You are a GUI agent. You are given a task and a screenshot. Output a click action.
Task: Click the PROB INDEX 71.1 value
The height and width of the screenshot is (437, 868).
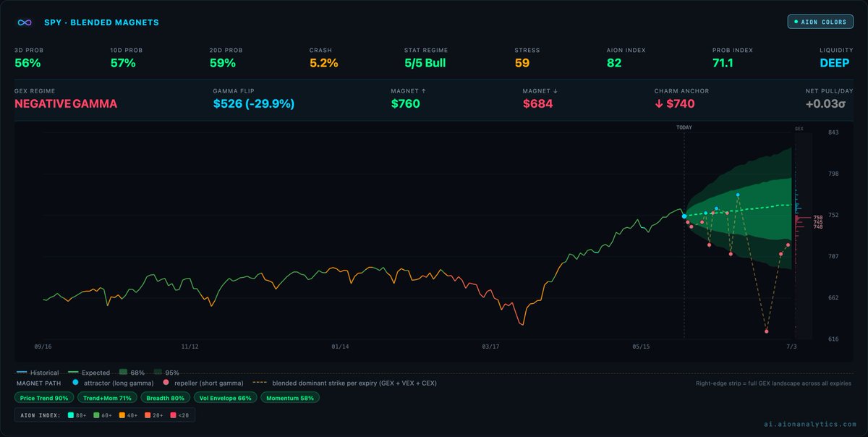723,63
